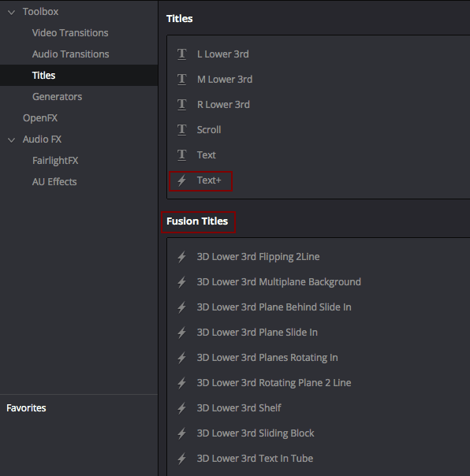
Task: Click bolt icon for 3D Lower 3rd Sliding Block
Action: (181, 433)
